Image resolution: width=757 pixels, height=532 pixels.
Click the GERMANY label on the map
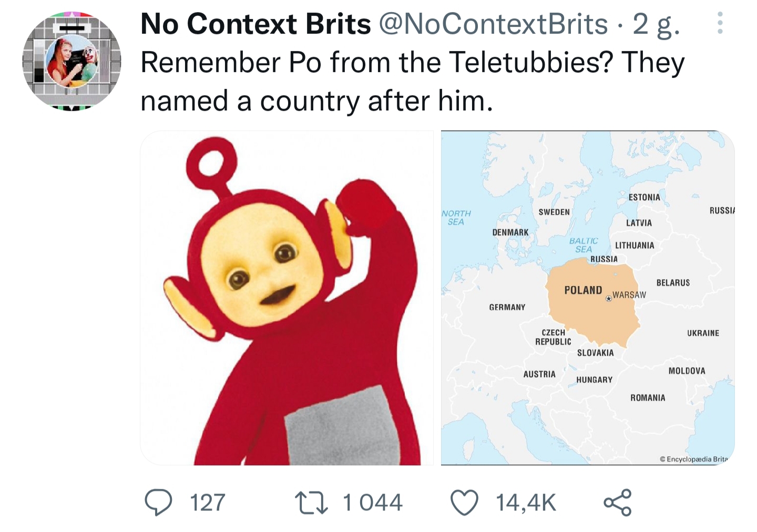coord(507,307)
